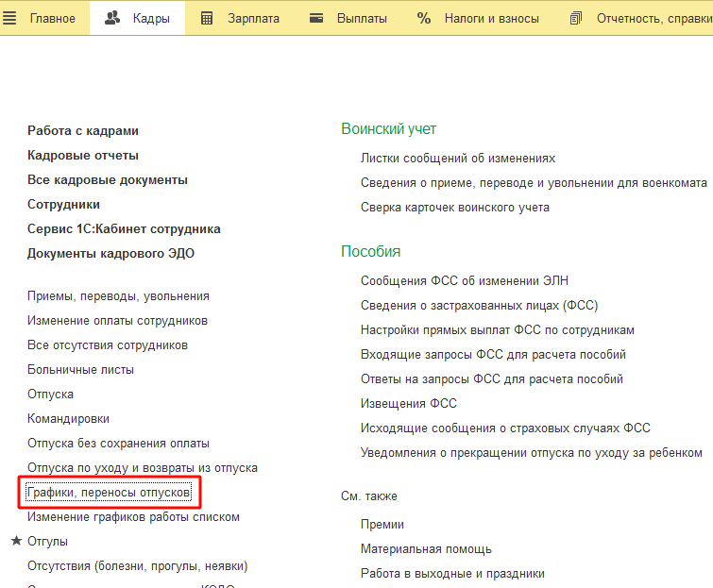Open Материальная помощь

tap(426, 549)
